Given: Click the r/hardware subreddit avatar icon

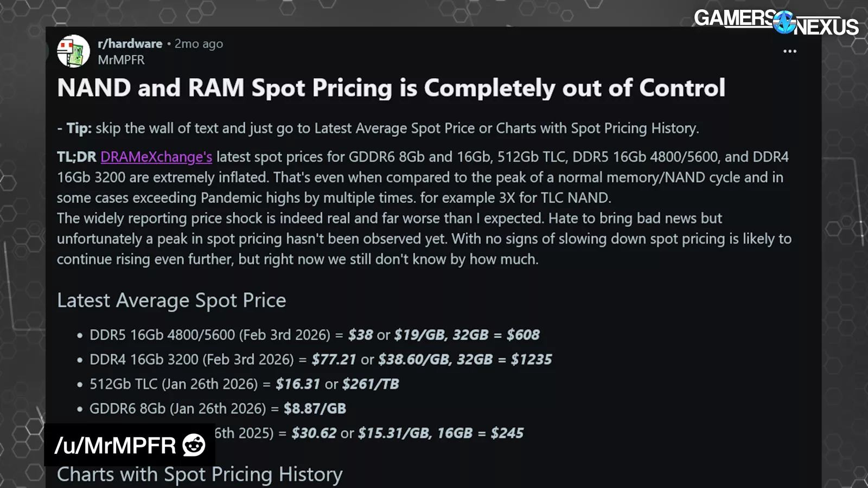Looking at the screenshot, I should click(74, 52).
